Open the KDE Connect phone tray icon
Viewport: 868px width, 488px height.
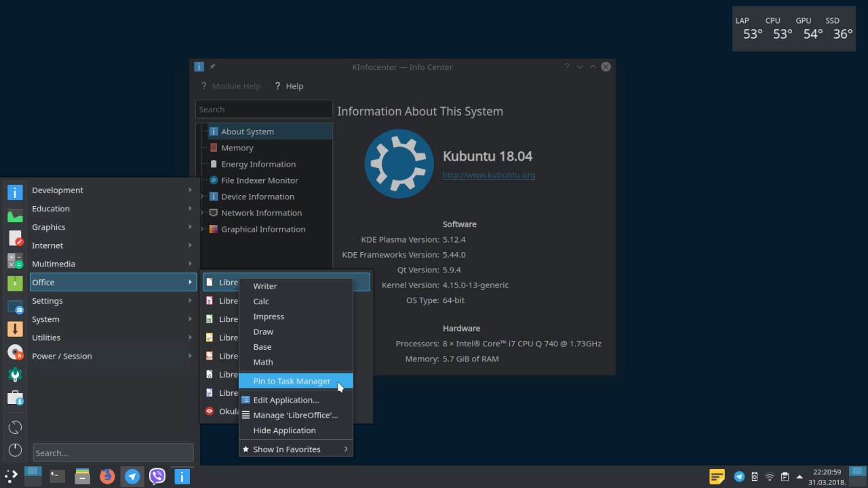coord(754,476)
